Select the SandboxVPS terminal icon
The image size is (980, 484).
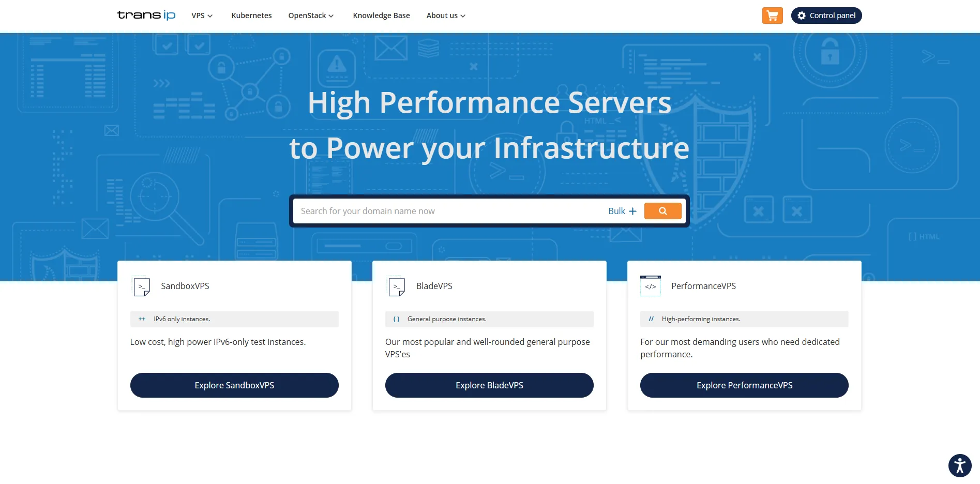pyautogui.click(x=141, y=286)
